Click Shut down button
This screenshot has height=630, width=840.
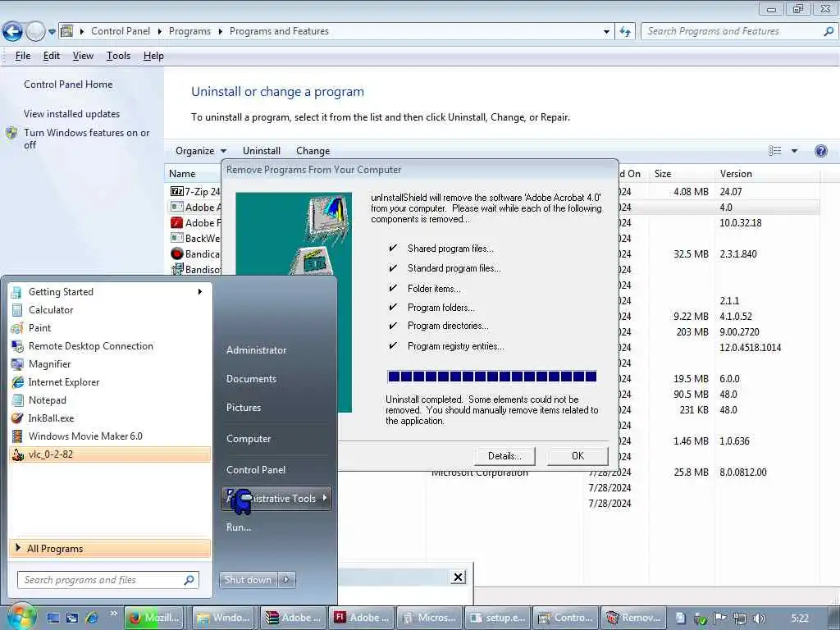coord(248,580)
